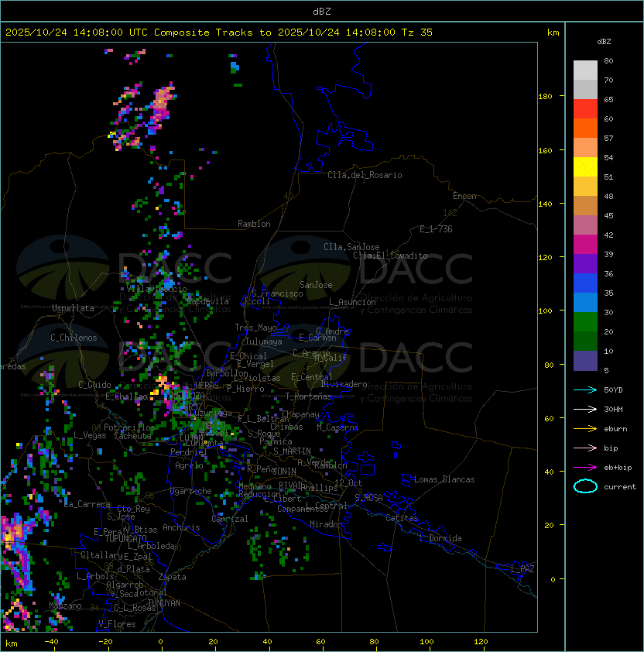Click the 180 km axis tick label
The height and width of the screenshot is (652, 644).
[545, 97]
